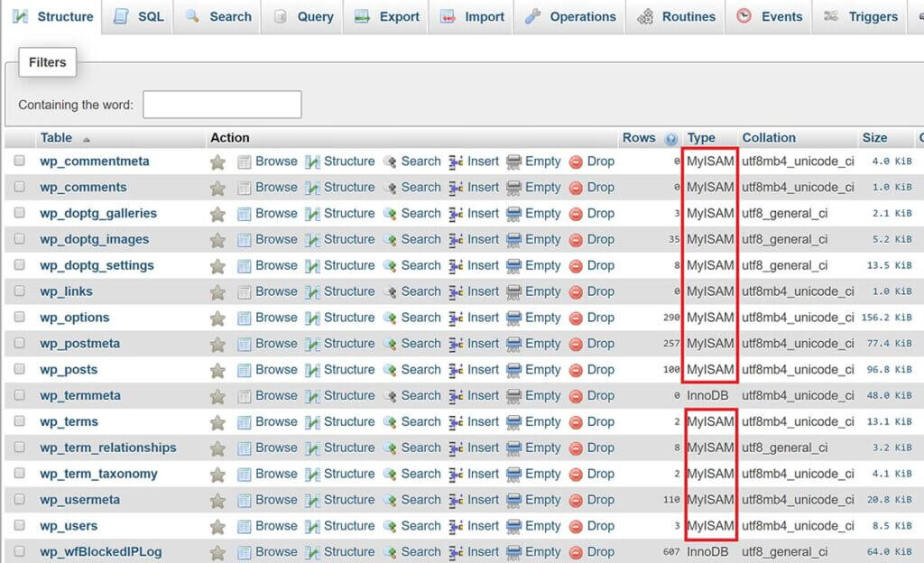Click Browse icon for wp_comments row
The height and width of the screenshot is (563, 924).
coord(244,188)
